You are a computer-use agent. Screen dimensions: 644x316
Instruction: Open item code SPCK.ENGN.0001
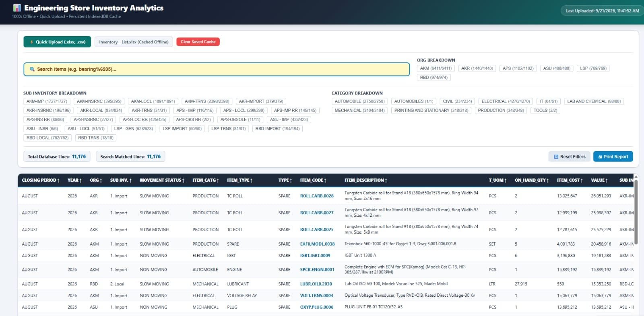[317, 270]
